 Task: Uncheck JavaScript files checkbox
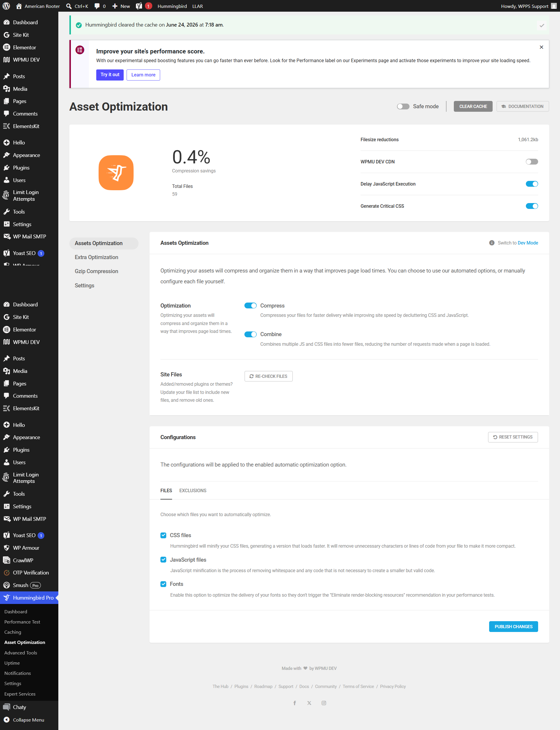tap(163, 560)
